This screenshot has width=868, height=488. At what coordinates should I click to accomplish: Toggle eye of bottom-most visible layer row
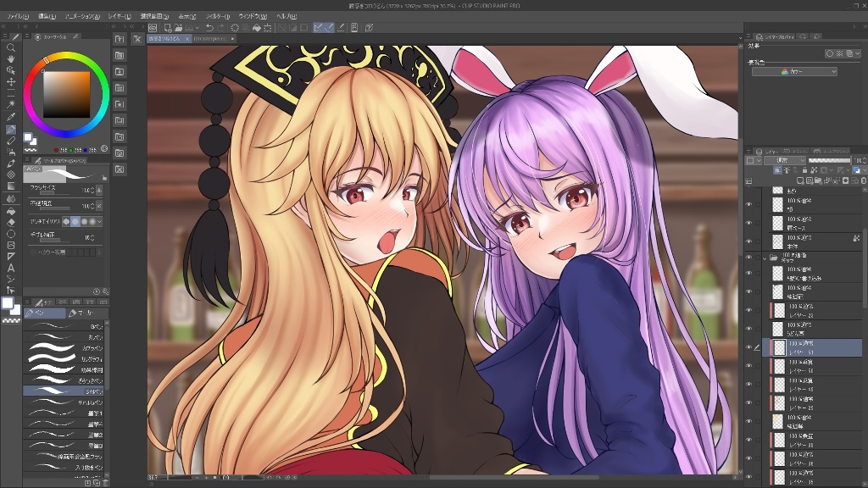coord(749,477)
